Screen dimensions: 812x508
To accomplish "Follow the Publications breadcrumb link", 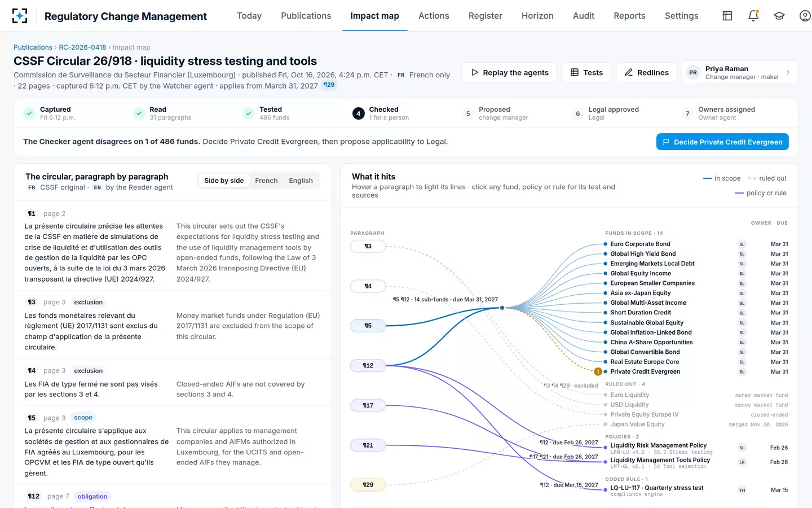I will [x=33, y=47].
